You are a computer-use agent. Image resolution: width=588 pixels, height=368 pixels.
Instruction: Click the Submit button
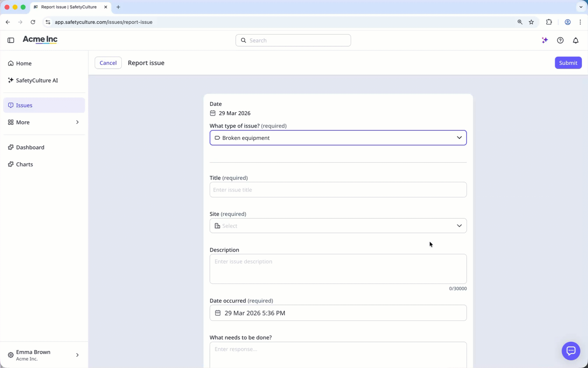click(x=568, y=63)
